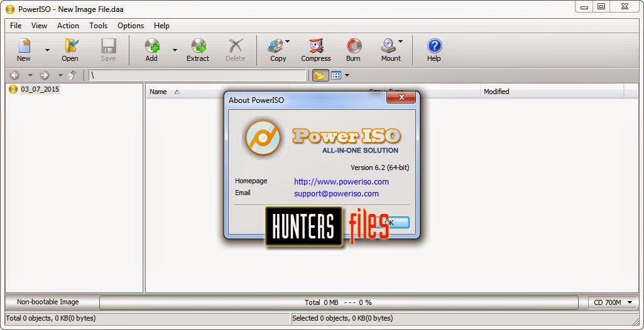Click the 'Version 6.2 (64-bit)' text
This screenshot has height=330, width=644.
pos(380,168)
